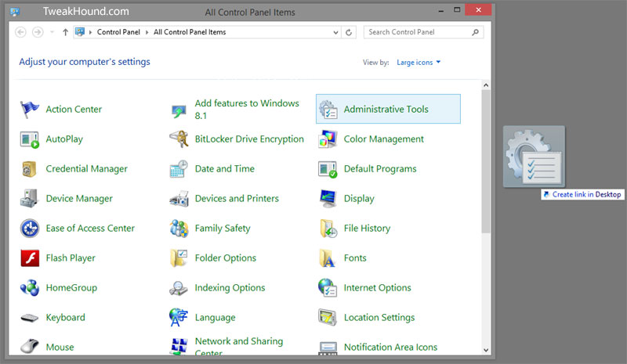Select the Internet Options globe icon

tap(328, 288)
